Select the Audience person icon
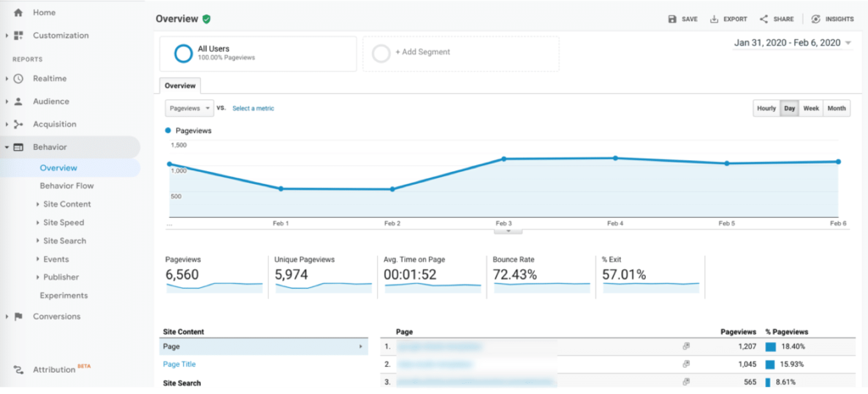This screenshot has height=394, width=868. [19, 102]
